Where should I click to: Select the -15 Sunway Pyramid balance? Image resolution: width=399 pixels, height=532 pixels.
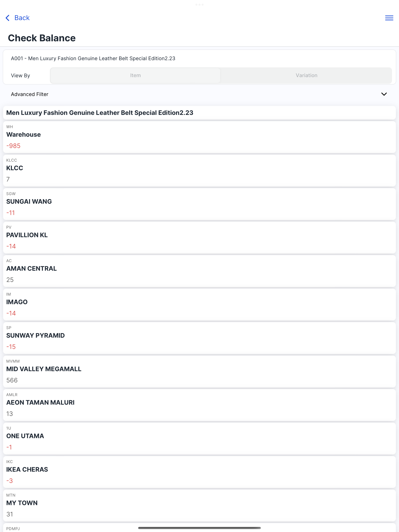[11, 347]
